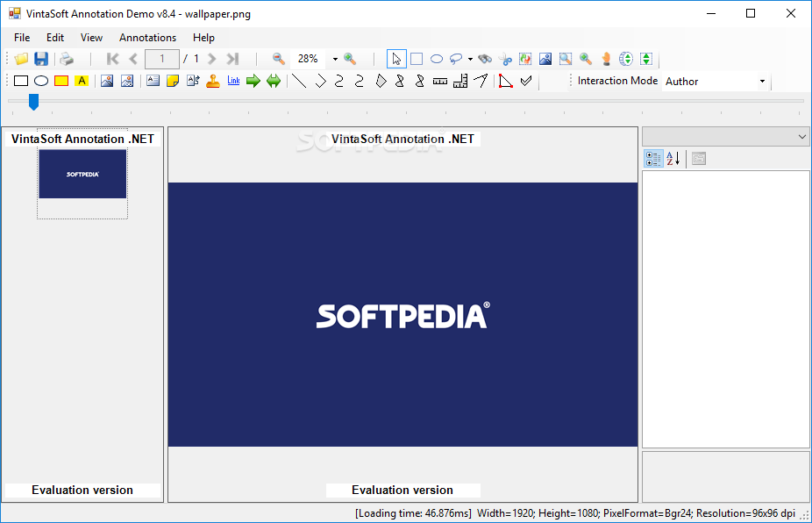Open a file with the folder icon

21,59
